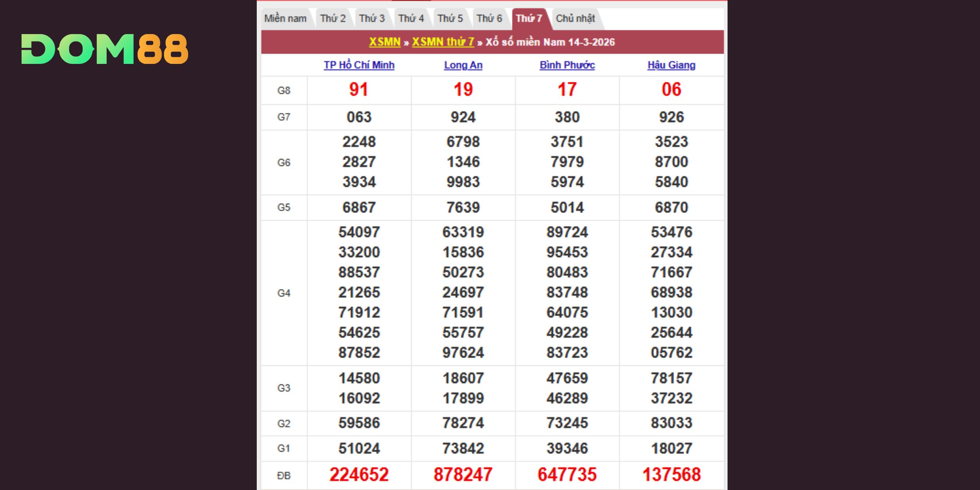
Task: Click the DOM88 logo
Action: click(105, 49)
